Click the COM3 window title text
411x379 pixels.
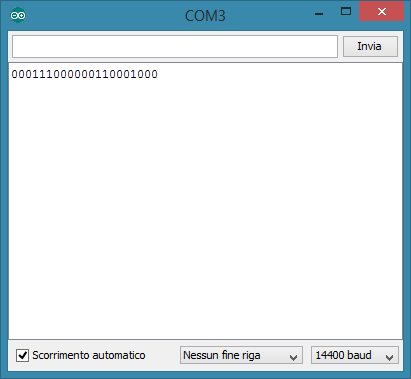tap(205, 16)
